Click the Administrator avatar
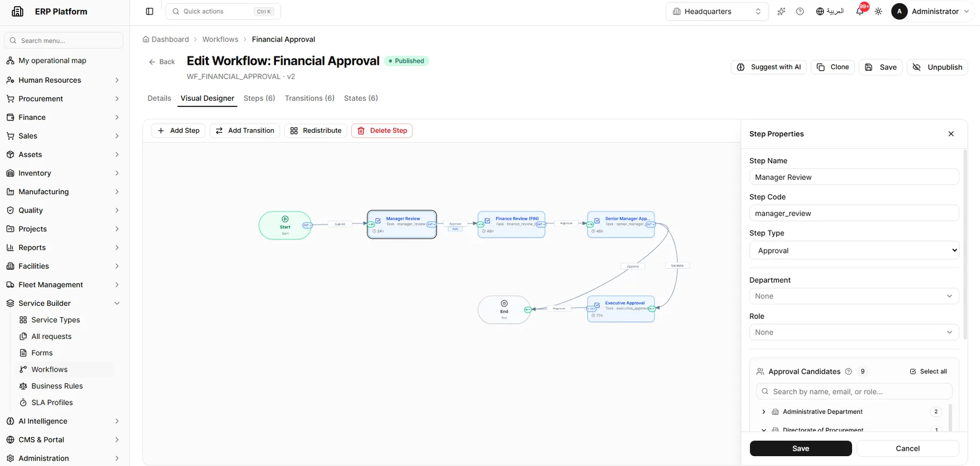The width and height of the screenshot is (980, 466). (x=899, y=11)
